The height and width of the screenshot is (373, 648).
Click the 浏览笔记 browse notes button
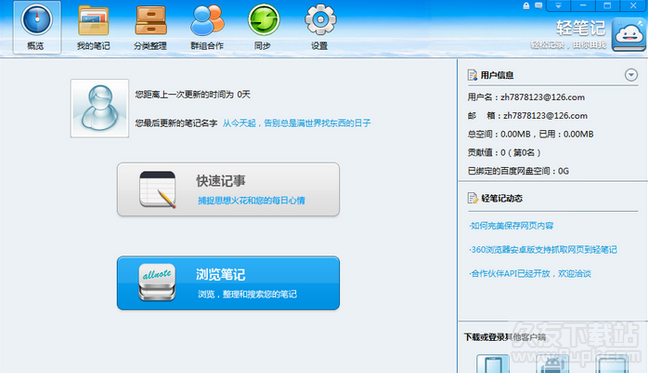[228, 283]
